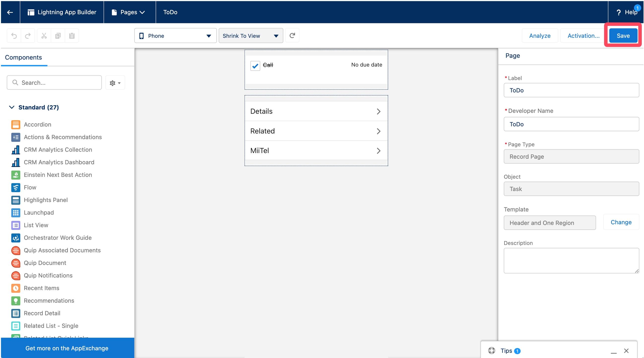This screenshot has width=644, height=358.
Task: Click Get more on the AppExchange
Action: coord(67,348)
